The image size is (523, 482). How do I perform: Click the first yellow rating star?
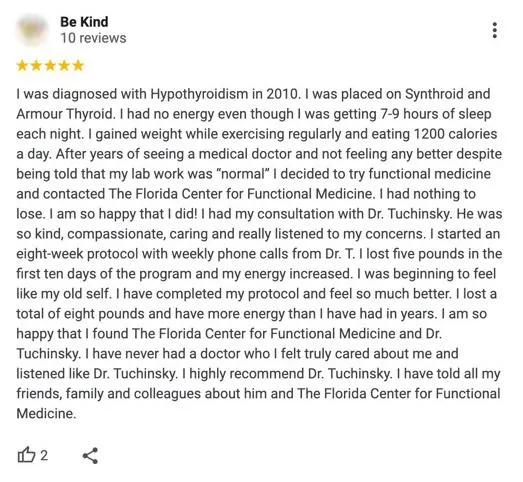coord(22,65)
